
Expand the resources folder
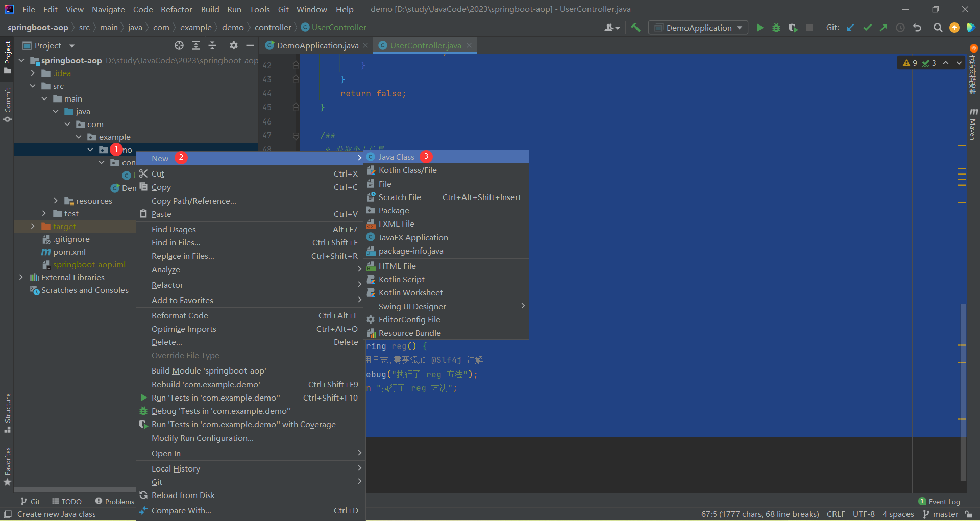[x=56, y=201]
